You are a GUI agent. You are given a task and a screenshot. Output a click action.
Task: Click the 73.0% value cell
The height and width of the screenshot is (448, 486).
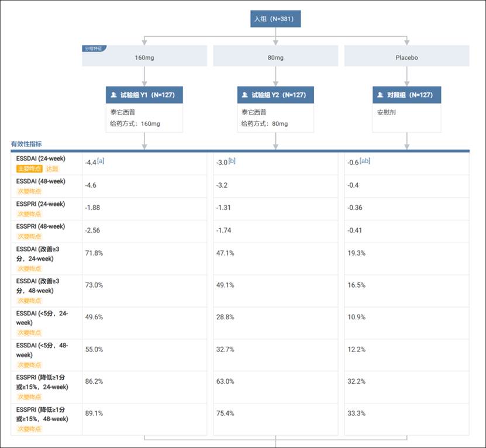pos(144,291)
